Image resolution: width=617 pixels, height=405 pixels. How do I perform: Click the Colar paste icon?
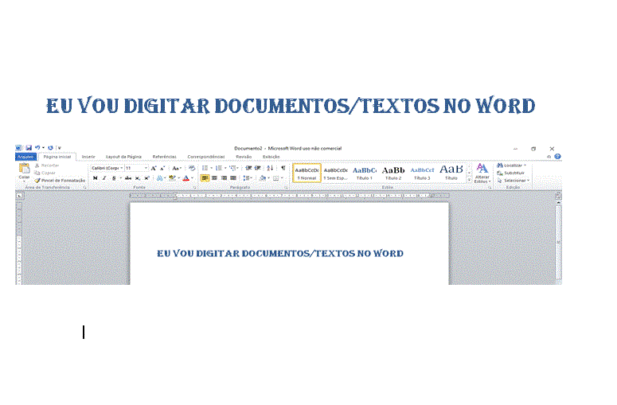pyautogui.click(x=24, y=170)
